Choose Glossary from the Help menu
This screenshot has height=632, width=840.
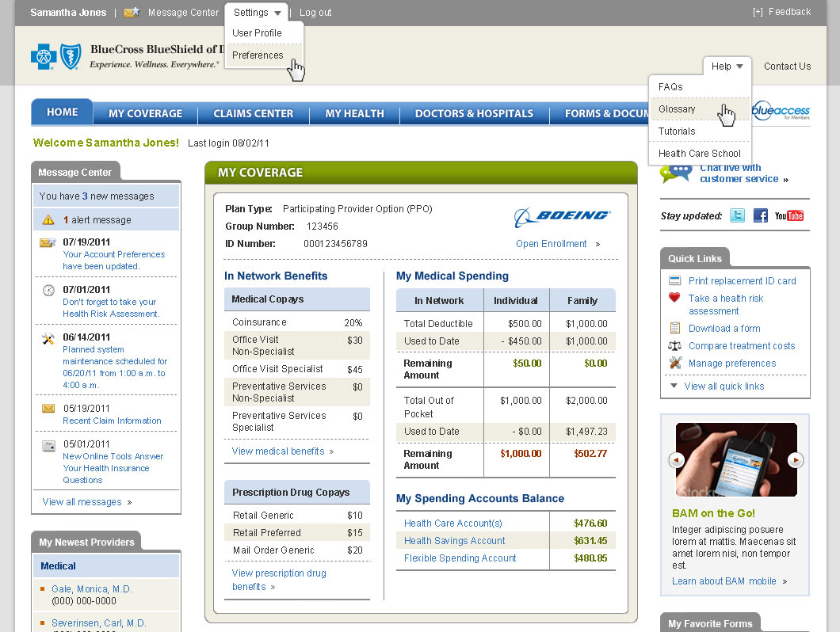(x=677, y=109)
